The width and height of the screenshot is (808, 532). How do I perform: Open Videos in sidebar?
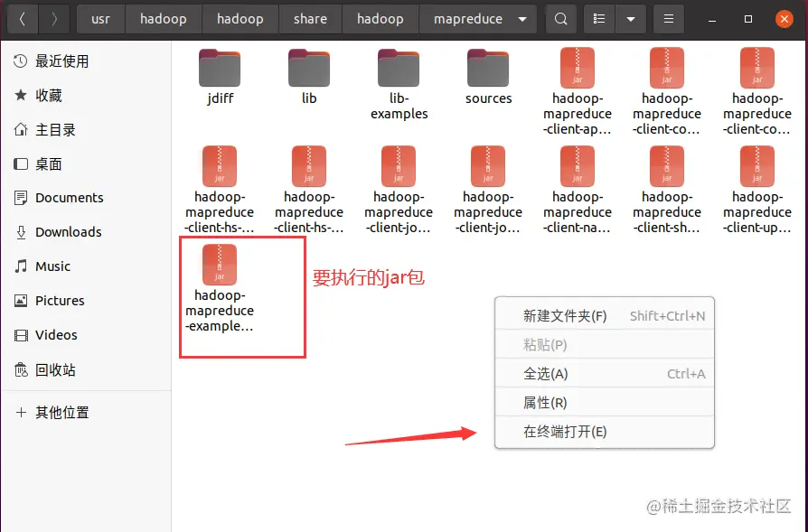pos(86,335)
